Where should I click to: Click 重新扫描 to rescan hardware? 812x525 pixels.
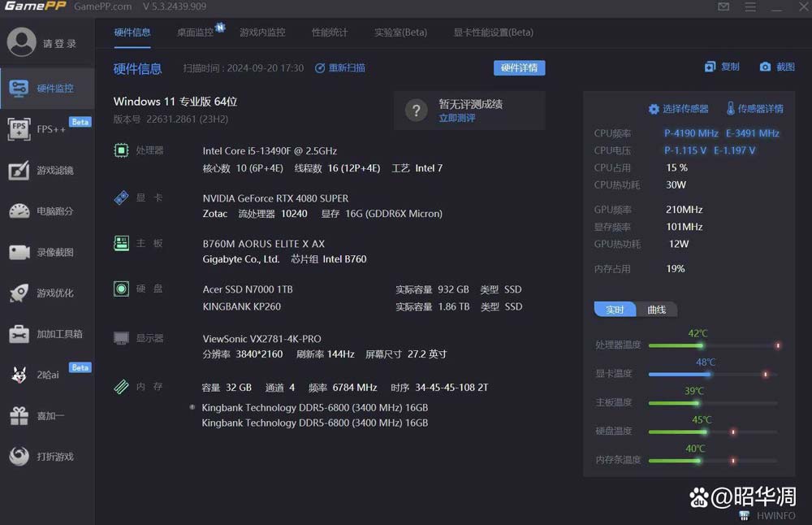[x=340, y=68]
